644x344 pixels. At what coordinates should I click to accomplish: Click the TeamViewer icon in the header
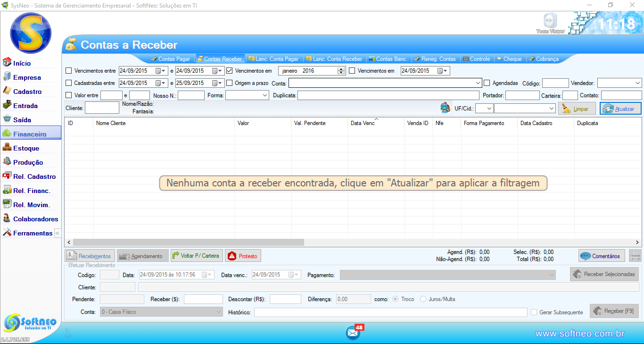(x=547, y=22)
